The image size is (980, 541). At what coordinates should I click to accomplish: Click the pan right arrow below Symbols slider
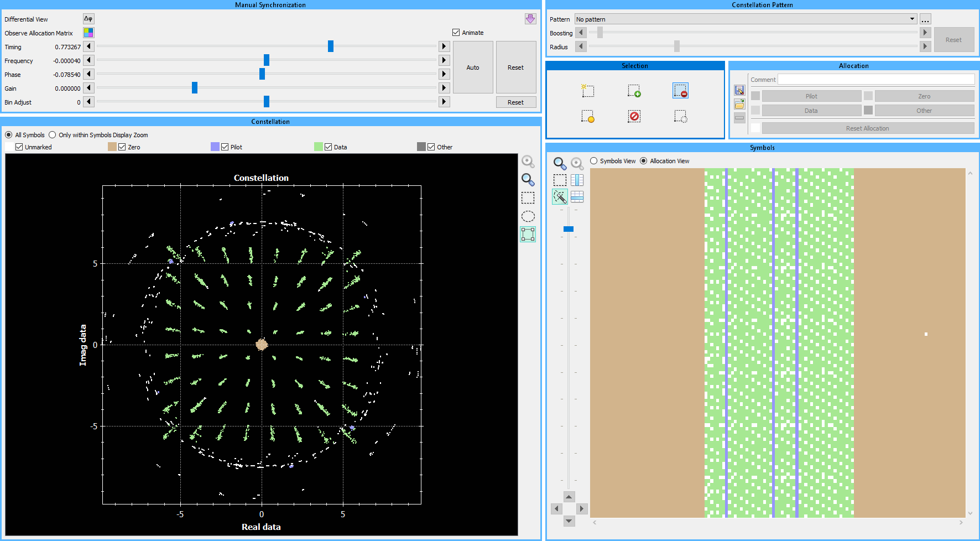(581, 509)
